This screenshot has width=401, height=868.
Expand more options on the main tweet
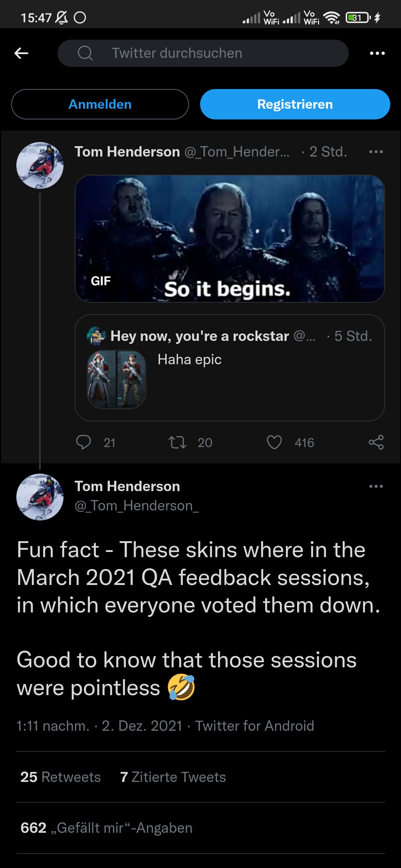pos(376,486)
